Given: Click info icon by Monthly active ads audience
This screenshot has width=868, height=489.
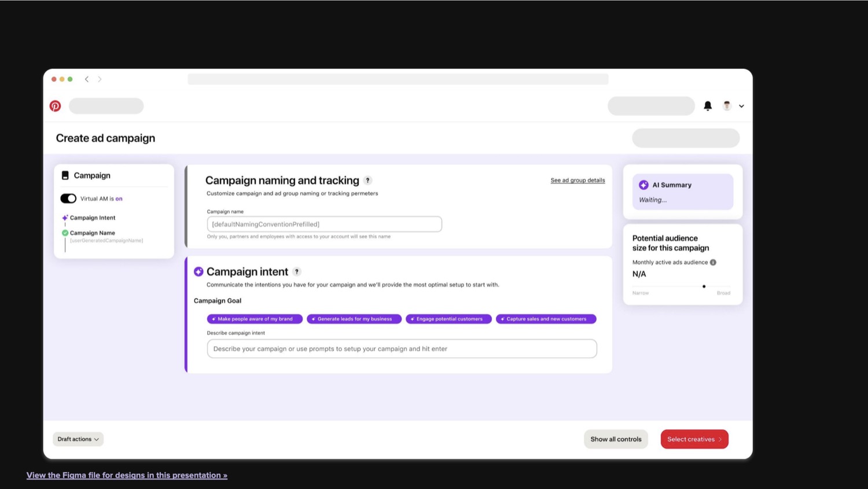Looking at the screenshot, I should coord(713,262).
